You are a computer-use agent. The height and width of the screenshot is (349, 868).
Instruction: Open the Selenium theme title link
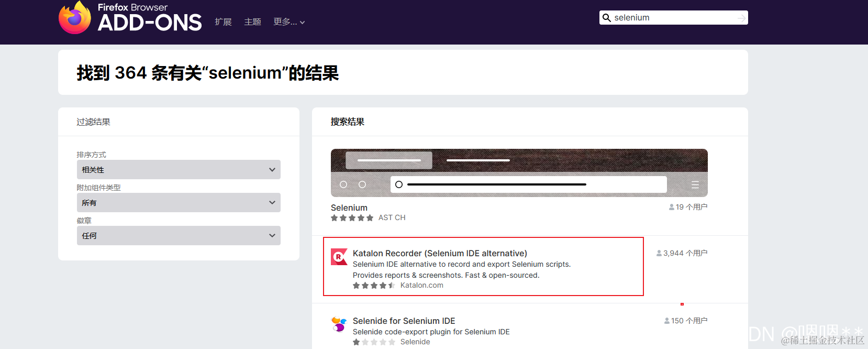point(349,208)
